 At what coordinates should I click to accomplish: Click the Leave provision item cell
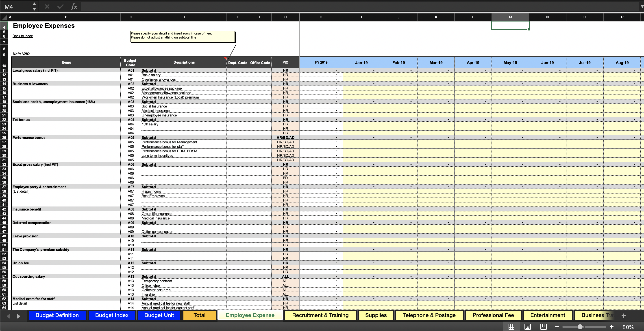66,236
